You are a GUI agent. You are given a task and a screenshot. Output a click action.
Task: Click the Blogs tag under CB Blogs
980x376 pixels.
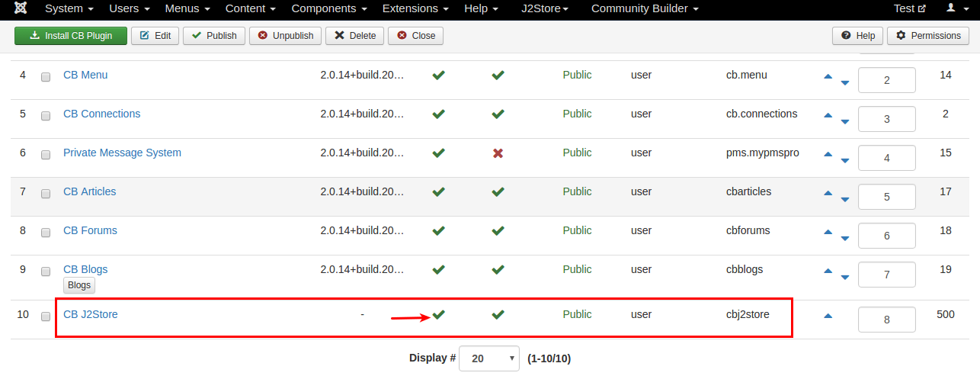point(79,285)
